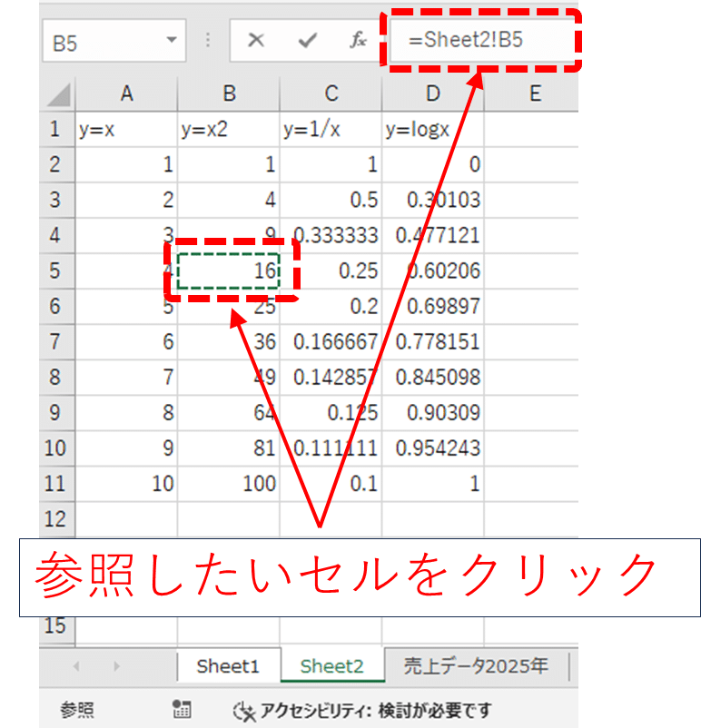This screenshot has height=728, width=701.
Task: Click the formula bar showing =Sheet2!B5
Action: click(x=481, y=41)
